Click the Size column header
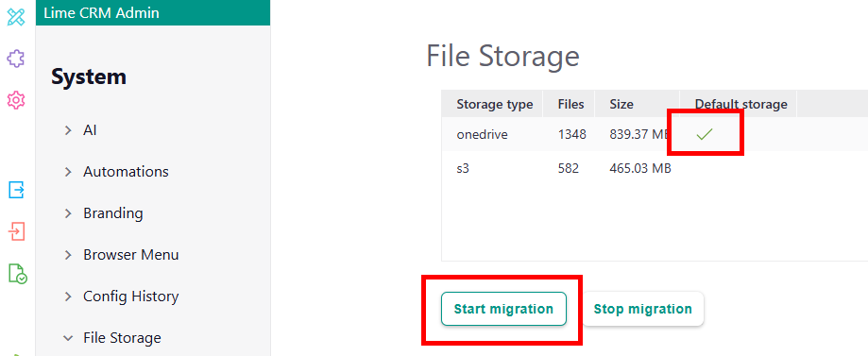 (x=621, y=104)
